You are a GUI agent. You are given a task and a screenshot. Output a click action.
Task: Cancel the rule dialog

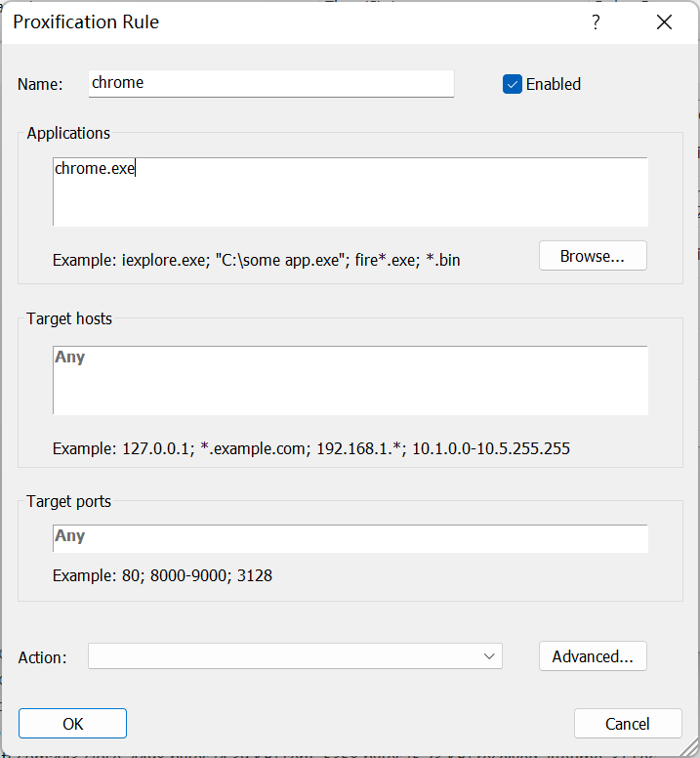pyautogui.click(x=628, y=723)
